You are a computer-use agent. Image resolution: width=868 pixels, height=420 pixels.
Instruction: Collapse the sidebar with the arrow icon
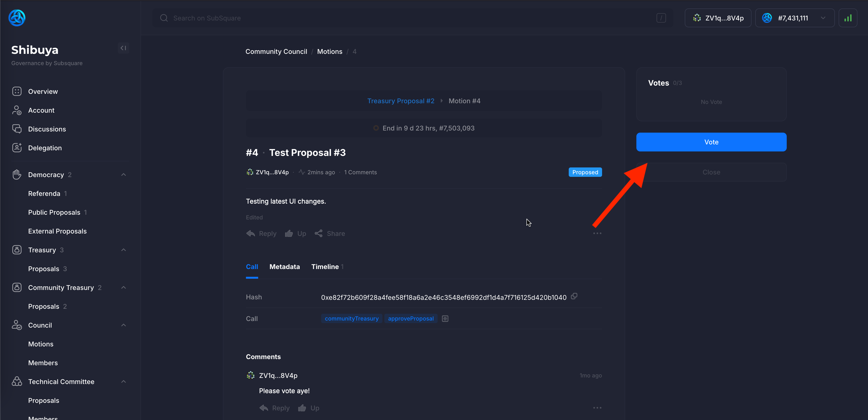[x=123, y=48]
